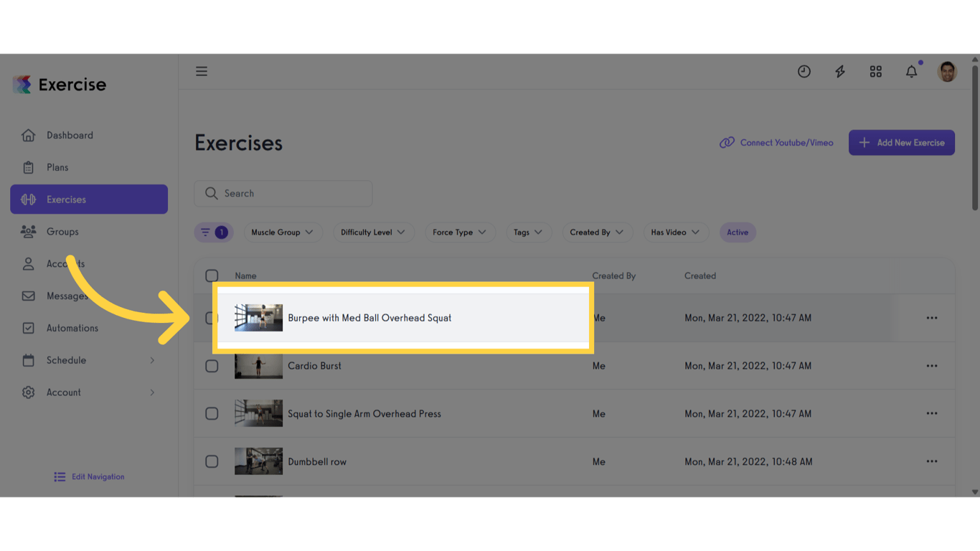Collapse the sidebar with the hamburger icon

pyautogui.click(x=202, y=71)
